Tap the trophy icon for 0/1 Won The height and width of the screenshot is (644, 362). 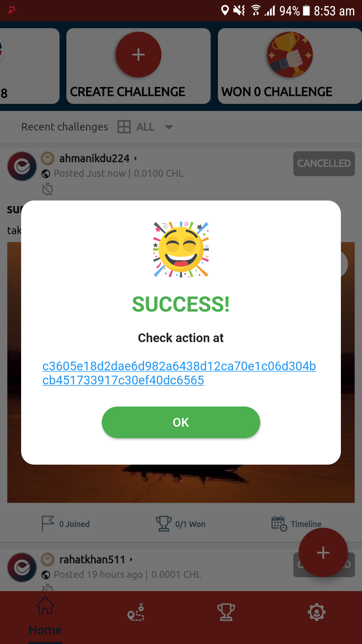(164, 524)
